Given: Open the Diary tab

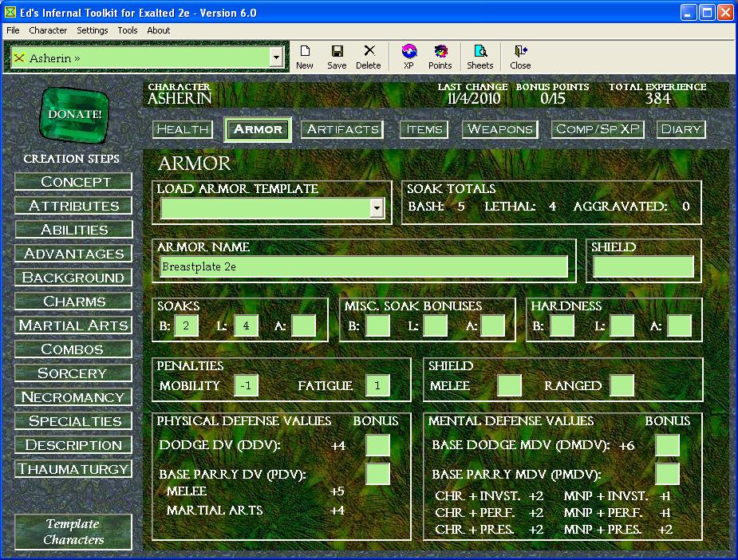Looking at the screenshot, I should [681, 129].
